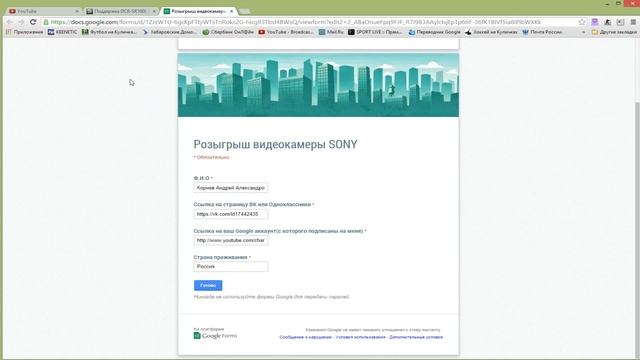
Task: Open the Mail.Ru bookmark
Action: [331, 32]
